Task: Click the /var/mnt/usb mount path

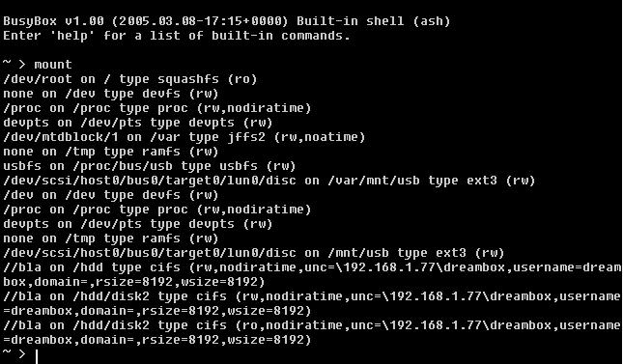Action: 374,181
